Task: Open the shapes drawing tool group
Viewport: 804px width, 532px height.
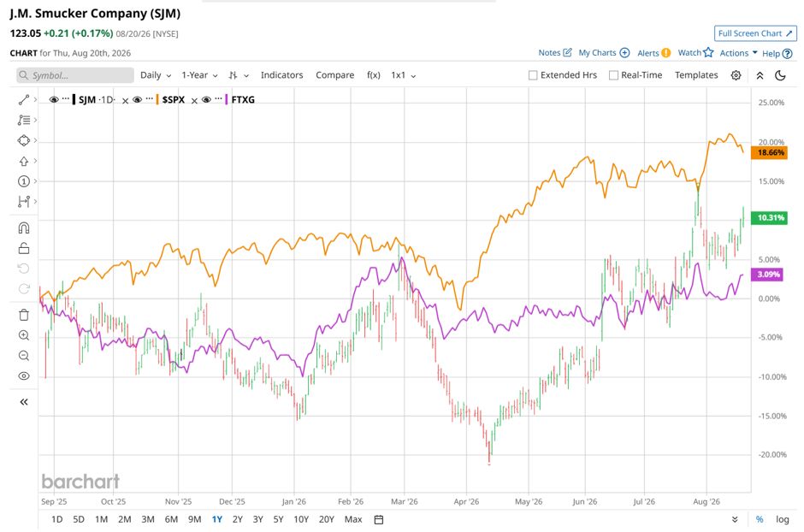Action: click(24, 140)
